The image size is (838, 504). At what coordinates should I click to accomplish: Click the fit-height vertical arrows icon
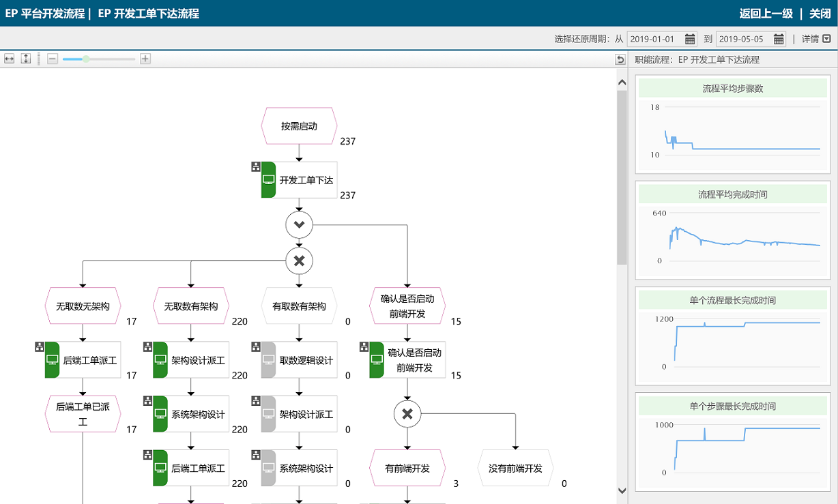26,59
